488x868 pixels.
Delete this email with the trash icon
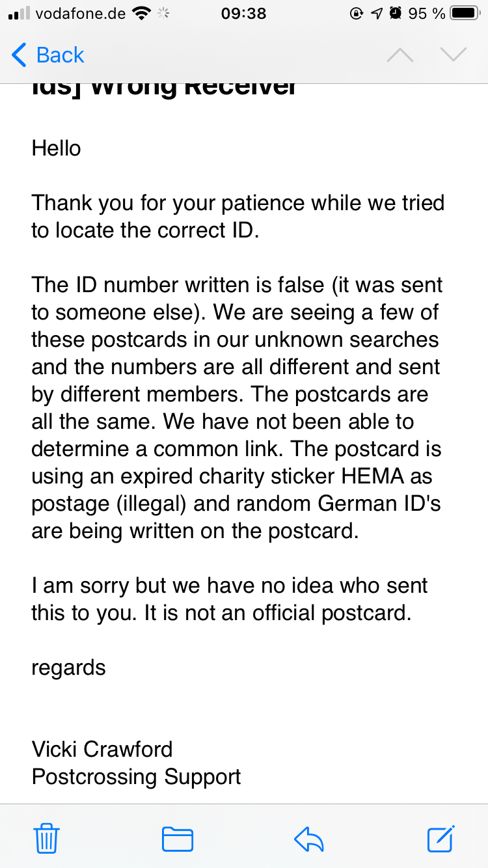(47, 838)
